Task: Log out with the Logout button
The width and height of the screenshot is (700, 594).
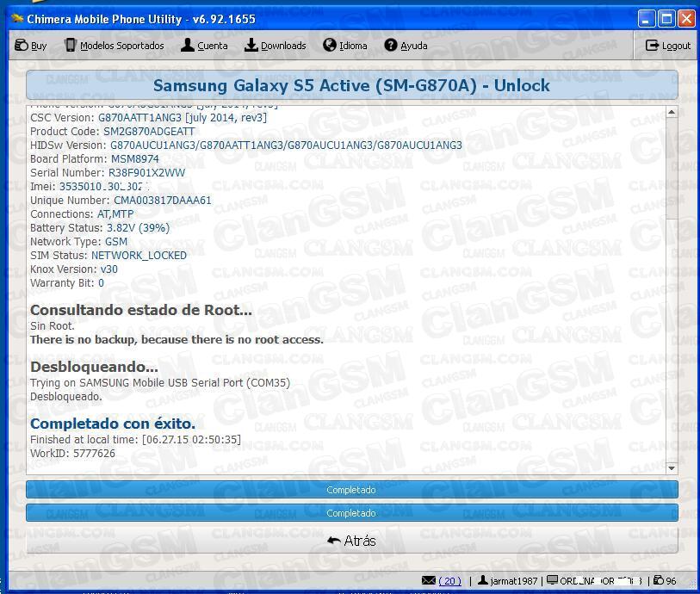Action: [x=668, y=46]
